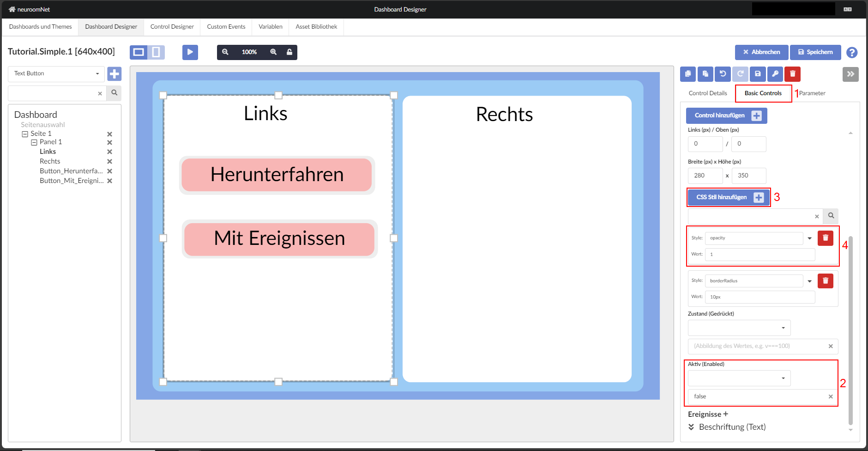Click the copy control icon
Viewport: 868px width, 451px height.
(687, 74)
